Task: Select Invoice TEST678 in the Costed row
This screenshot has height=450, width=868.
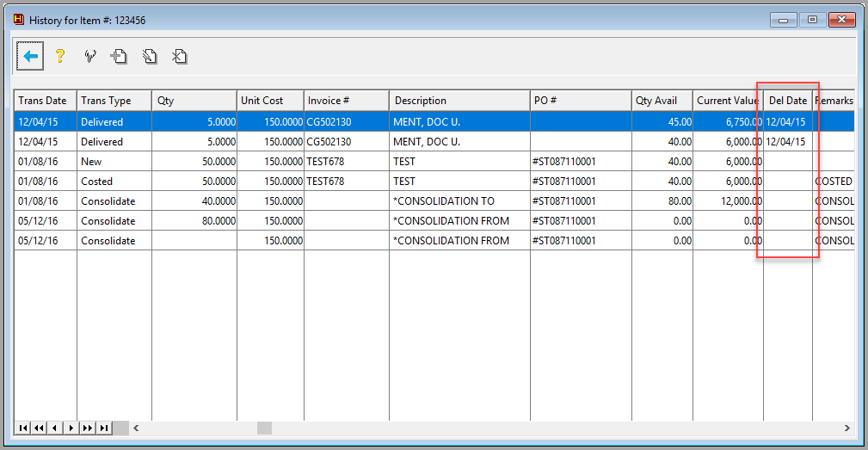Action: point(347,182)
